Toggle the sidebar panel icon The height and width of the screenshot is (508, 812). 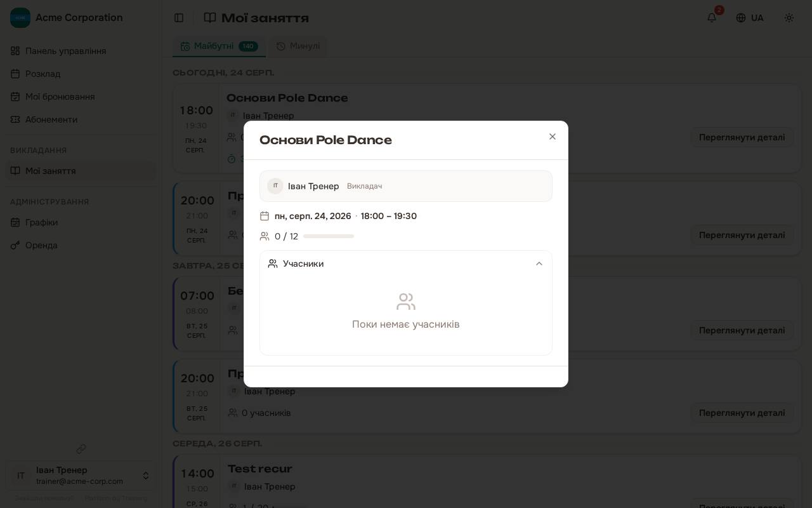(179, 18)
